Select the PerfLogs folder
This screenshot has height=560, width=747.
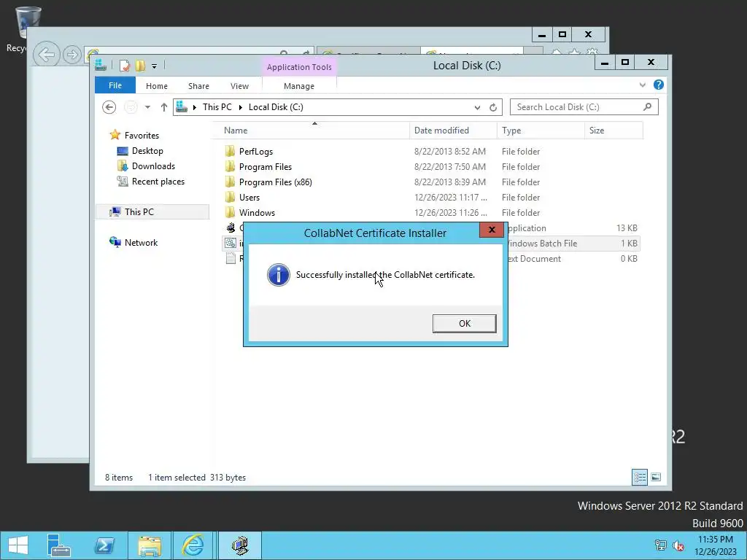(x=256, y=152)
